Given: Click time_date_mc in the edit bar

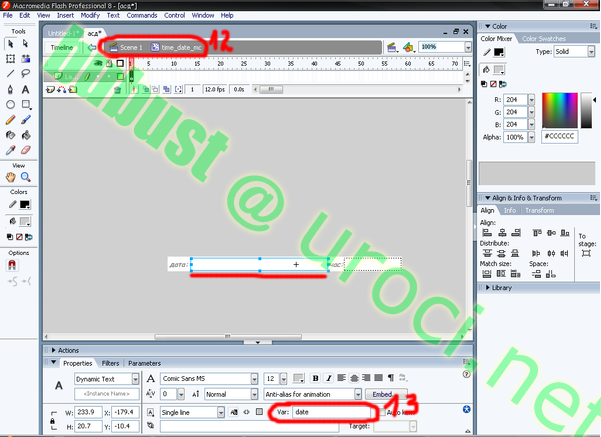Looking at the screenshot, I should [x=176, y=48].
